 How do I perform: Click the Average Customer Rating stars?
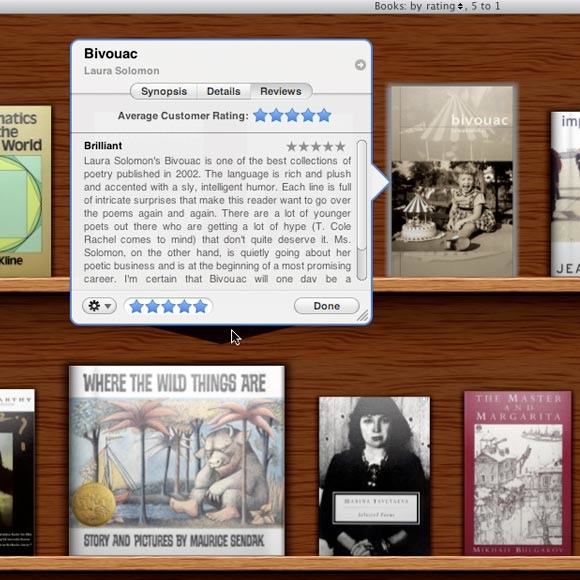coord(292,115)
